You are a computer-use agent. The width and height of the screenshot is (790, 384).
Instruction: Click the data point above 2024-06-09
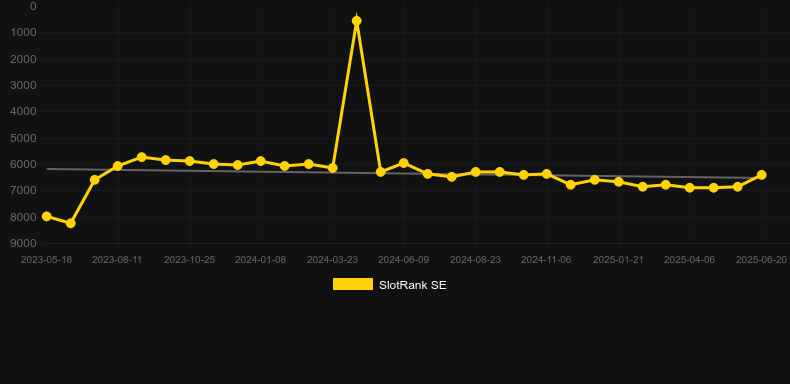pos(404,163)
